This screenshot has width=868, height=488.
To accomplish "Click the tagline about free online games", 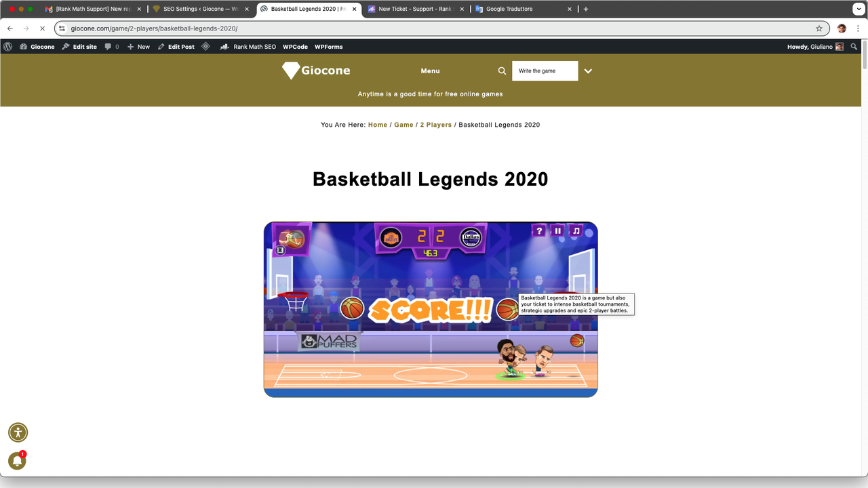I will pos(431,94).
